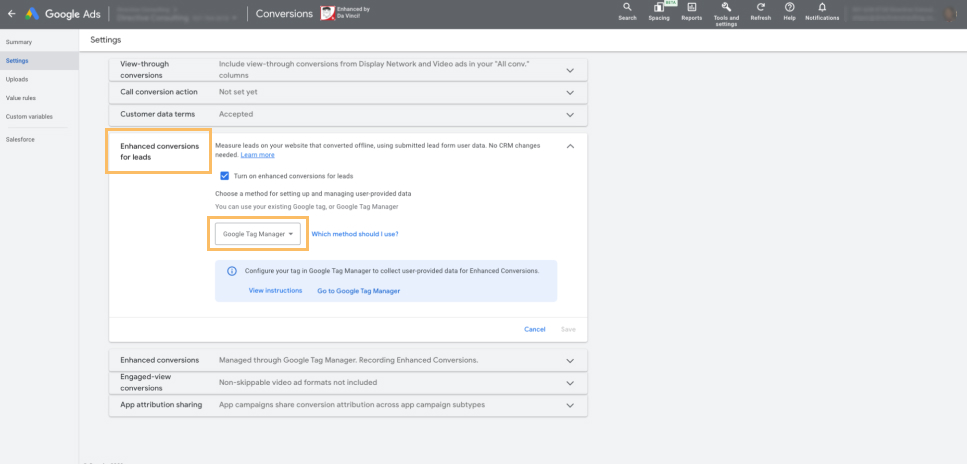This screenshot has height=464, width=967.
Task: Click the Settings page heading
Action: pos(105,40)
